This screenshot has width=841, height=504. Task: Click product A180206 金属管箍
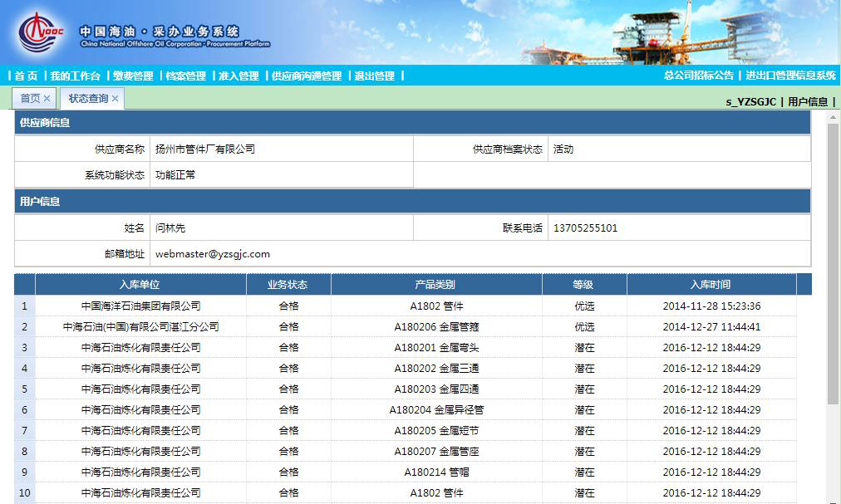pyautogui.click(x=436, y=326)
